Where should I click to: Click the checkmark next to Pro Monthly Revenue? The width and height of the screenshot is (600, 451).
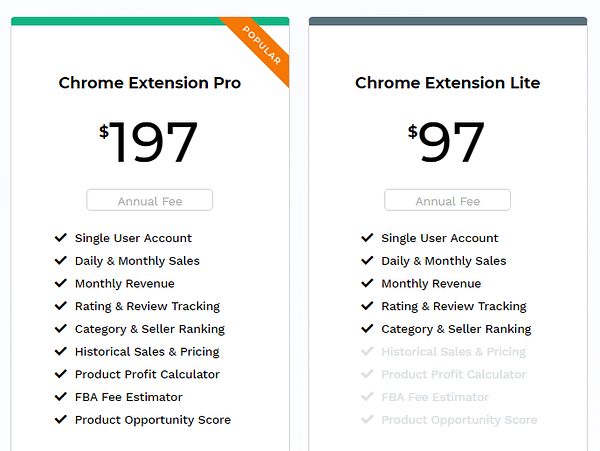[61, 283]
